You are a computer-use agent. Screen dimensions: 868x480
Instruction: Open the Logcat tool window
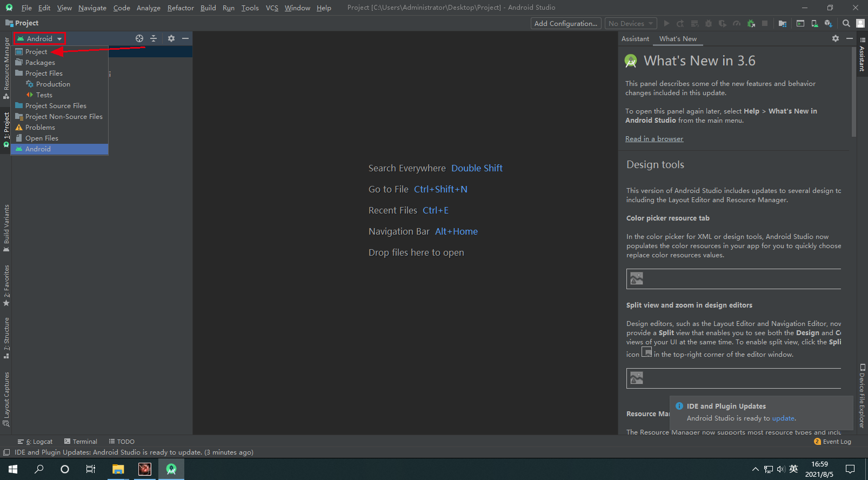(x=35, y=442)
